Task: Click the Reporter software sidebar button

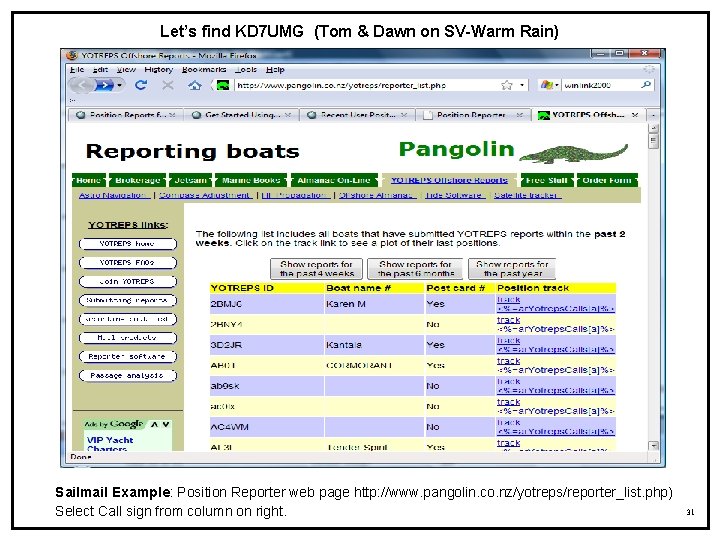Action: (x=128, y=356)
